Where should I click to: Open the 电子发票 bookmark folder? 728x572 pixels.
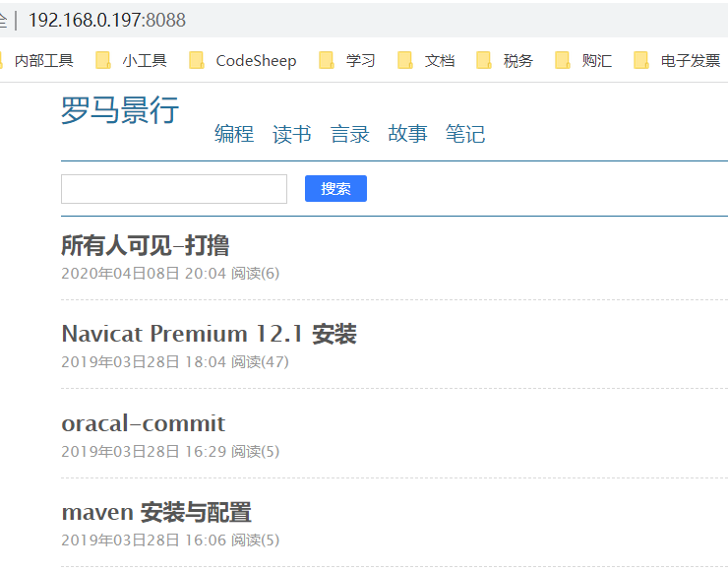(x=677, y=60)
